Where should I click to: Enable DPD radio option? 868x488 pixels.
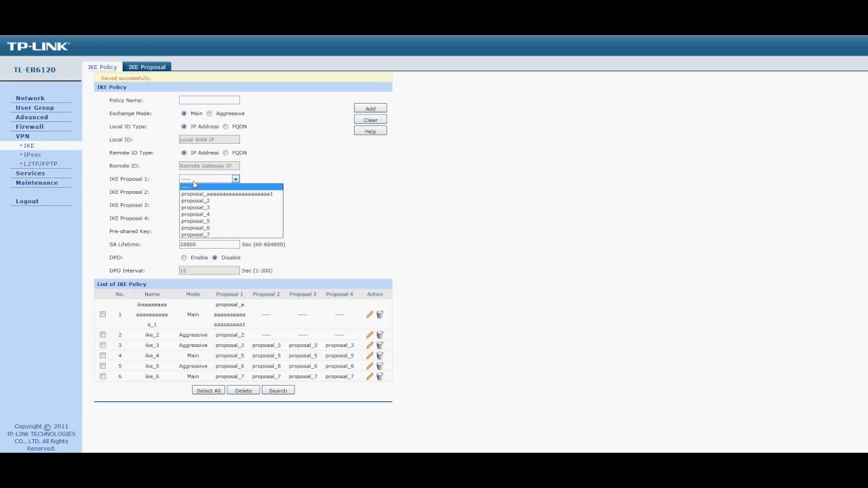pyautogui.click(x=184, y=258)
